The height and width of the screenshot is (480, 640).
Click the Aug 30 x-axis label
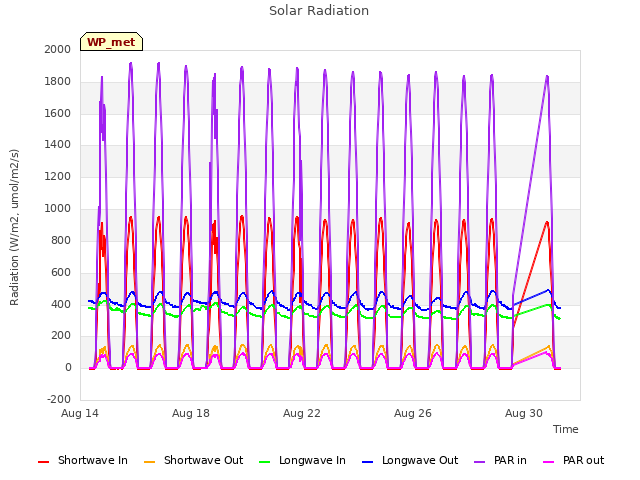click(x=524, y=413)
